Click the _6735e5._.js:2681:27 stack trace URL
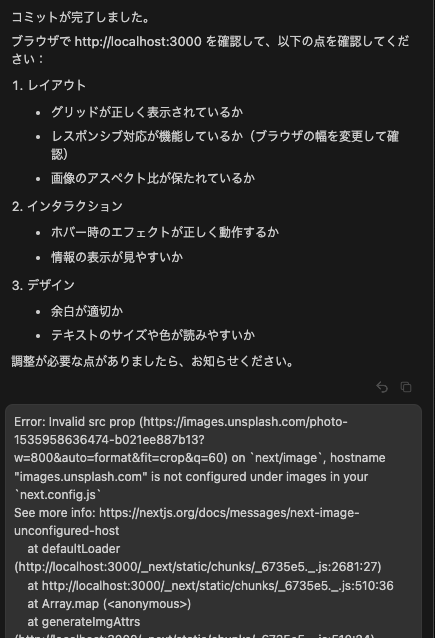The height and width of the screenshot is (638, 435). tap(198, 567)
